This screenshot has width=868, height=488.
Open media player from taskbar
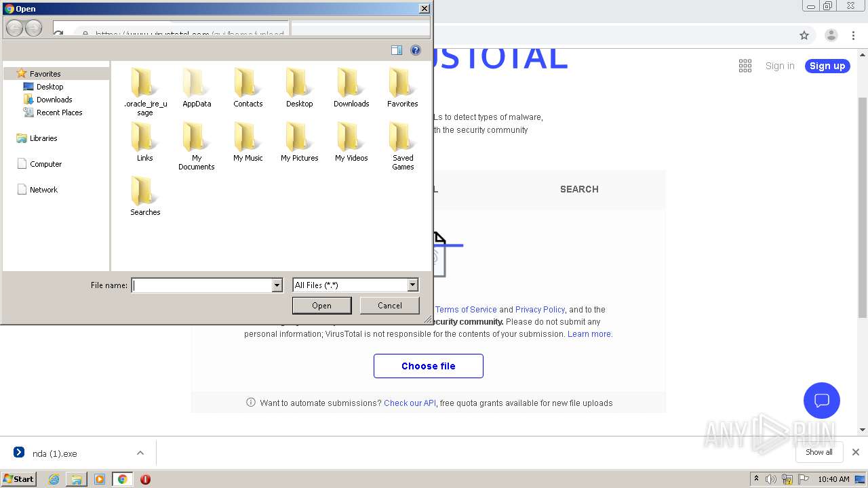pyautogui.click(x=100, y=479)
